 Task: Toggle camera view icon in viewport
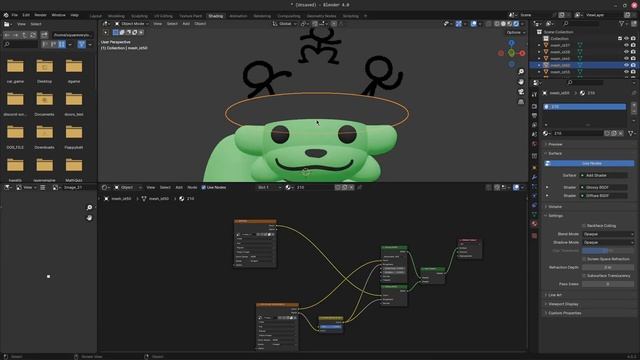click(521, 92)
